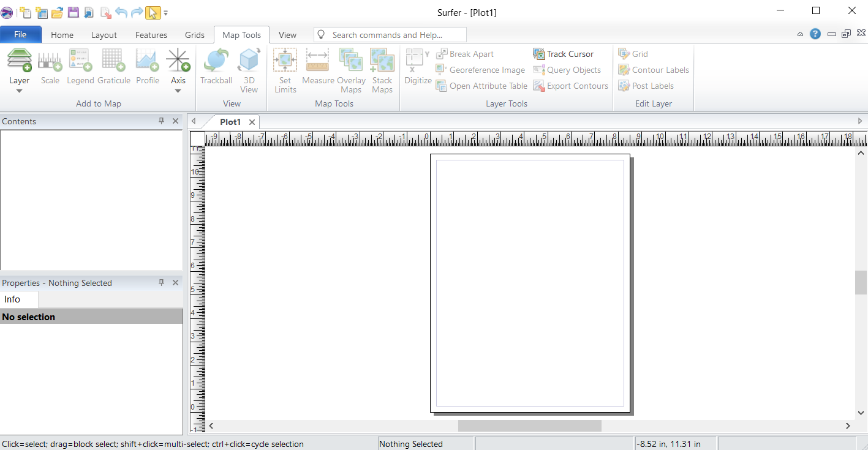Viewport: 868px width, 450px height.
Task: Expand the Layer dropdown arrow
Action: pyautogui.click(x=19, y=91)
